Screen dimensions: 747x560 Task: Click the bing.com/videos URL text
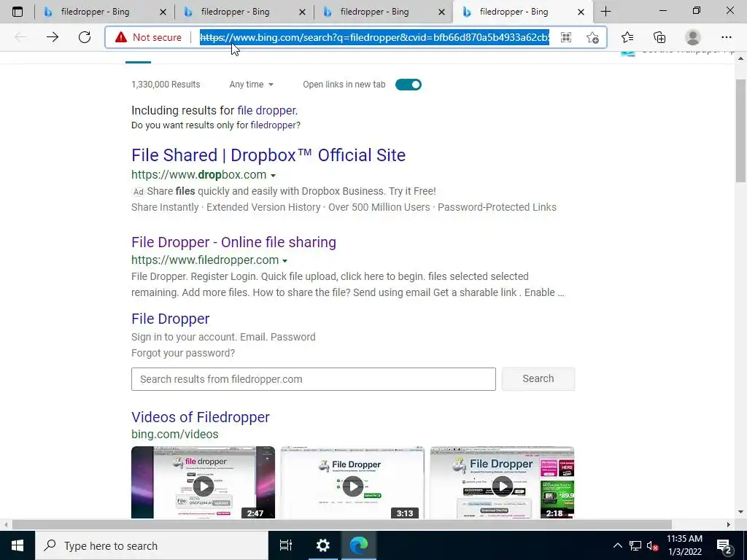[x=175, y=435]
